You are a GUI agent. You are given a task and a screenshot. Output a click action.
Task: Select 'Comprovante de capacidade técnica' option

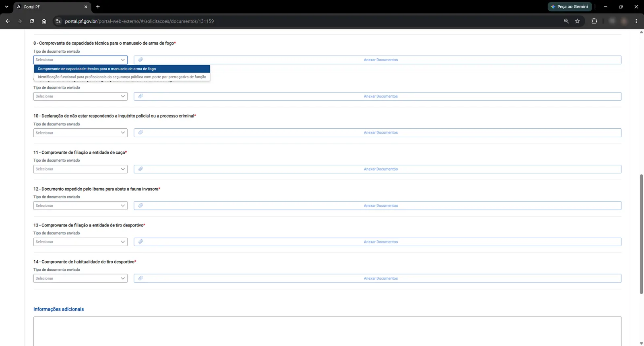point(122,69)
